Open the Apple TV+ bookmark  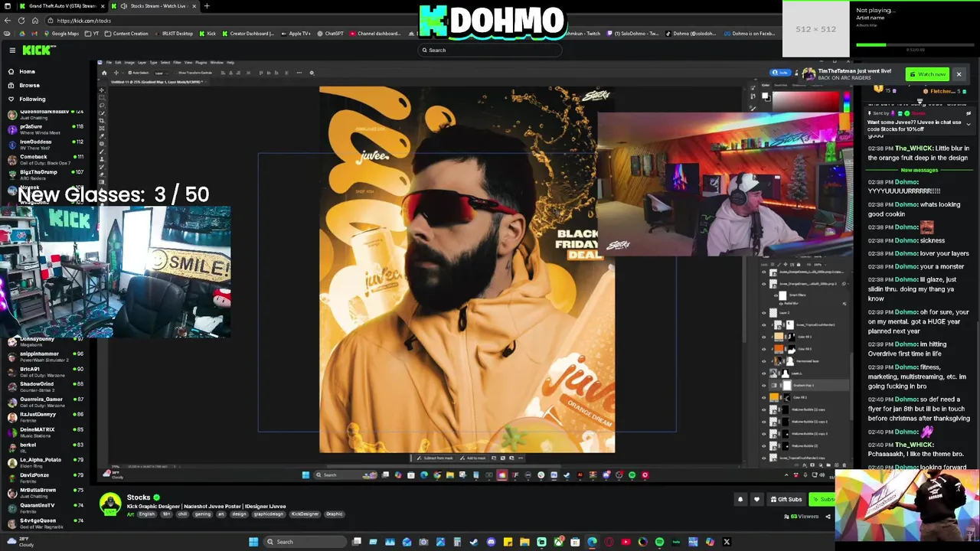click(296, 34)
